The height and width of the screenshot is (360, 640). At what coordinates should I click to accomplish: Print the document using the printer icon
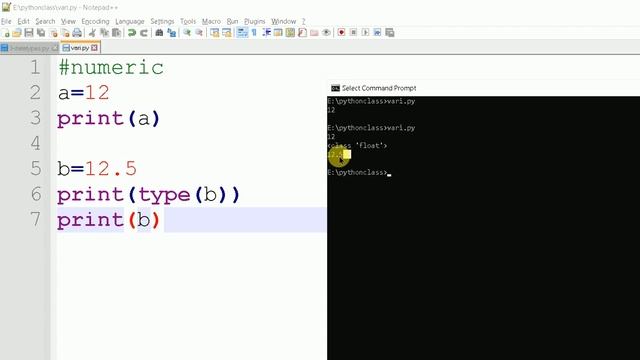point(77,33)
